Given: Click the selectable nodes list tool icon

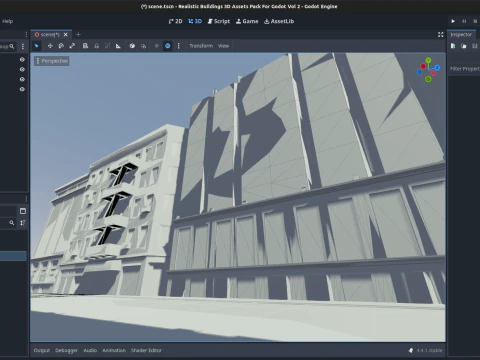Looking at the screenshot, I should (85, 46).
